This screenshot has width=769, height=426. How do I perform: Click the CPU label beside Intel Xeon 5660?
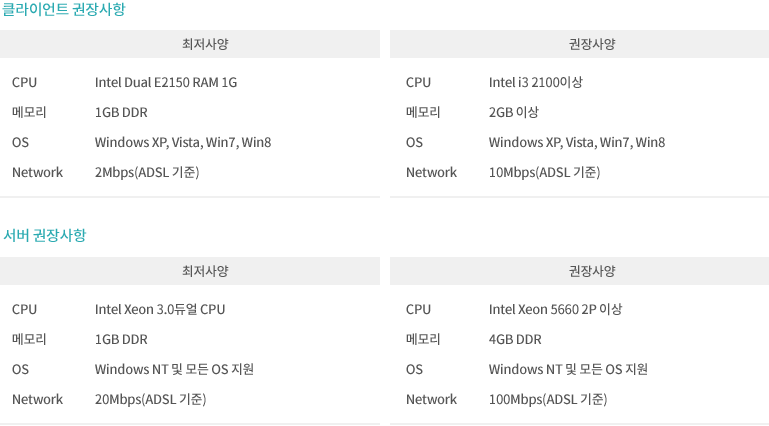(x=418, y=309)
